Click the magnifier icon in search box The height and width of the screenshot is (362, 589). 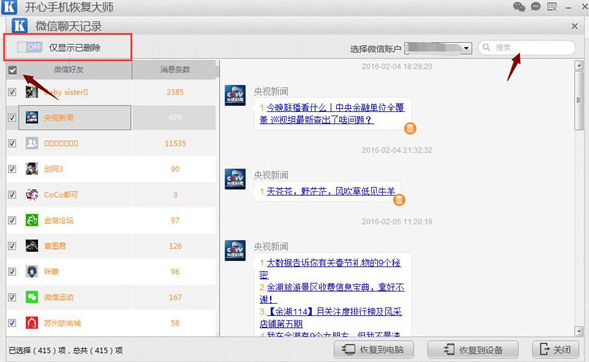coord(486,47)
